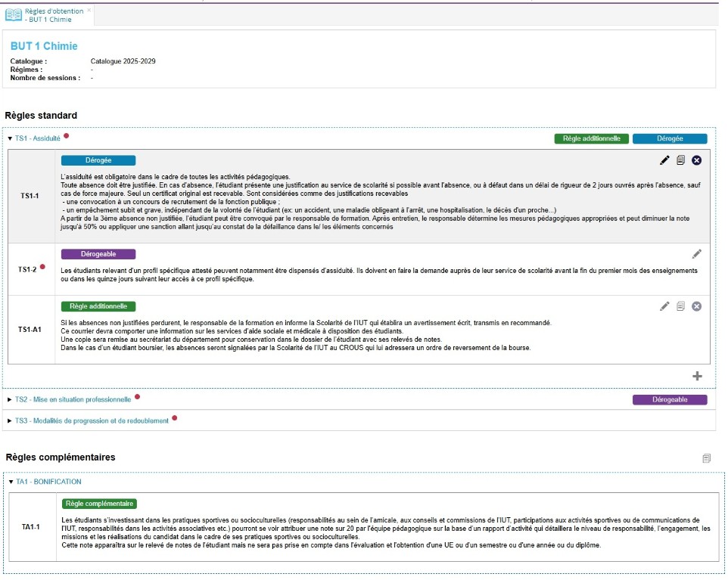
Task: Select the Règles d'obtention - BUT 1 Chimie tab
Action: point(50,14)
